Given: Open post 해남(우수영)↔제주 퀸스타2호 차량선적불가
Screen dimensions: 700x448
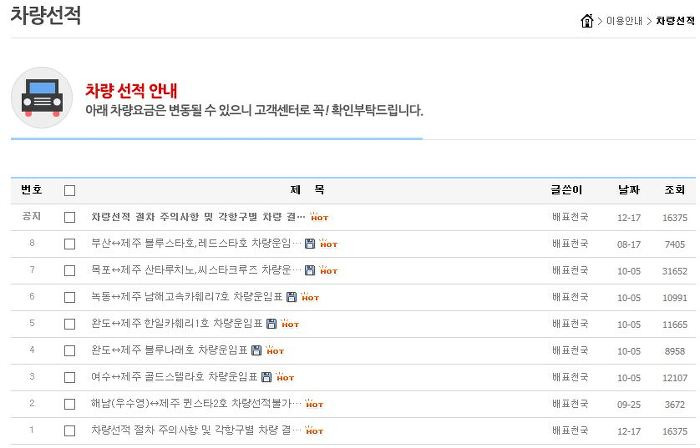Looking at the screenshot, I should coord(196,403).
